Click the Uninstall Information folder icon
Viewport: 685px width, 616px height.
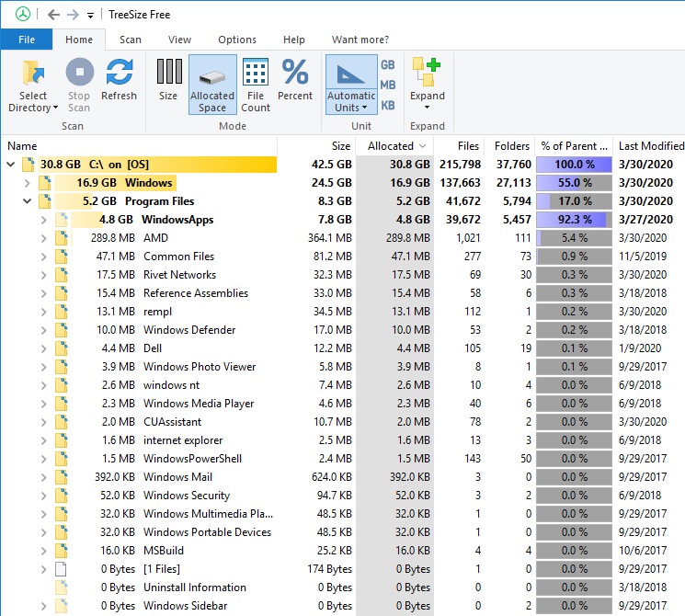[62, 587]
